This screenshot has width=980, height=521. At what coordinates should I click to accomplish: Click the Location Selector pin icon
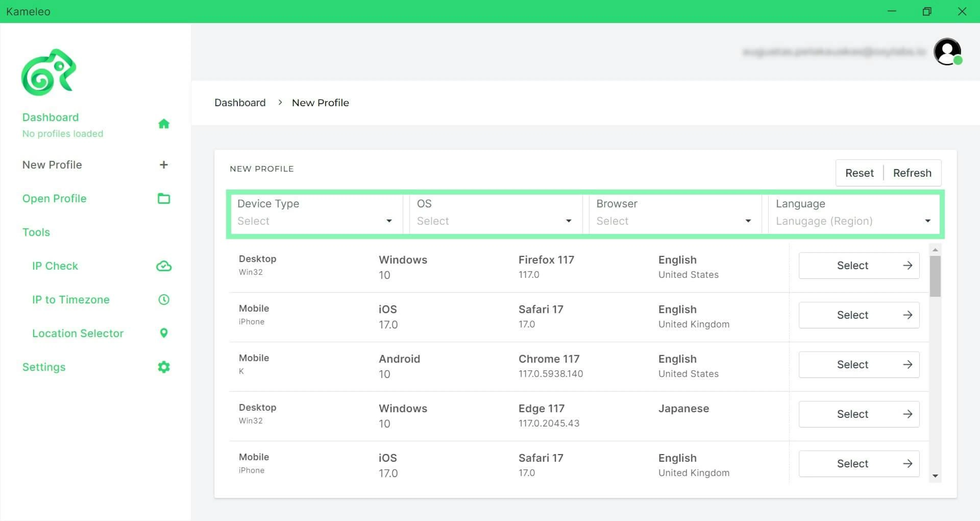click(164, 333)
